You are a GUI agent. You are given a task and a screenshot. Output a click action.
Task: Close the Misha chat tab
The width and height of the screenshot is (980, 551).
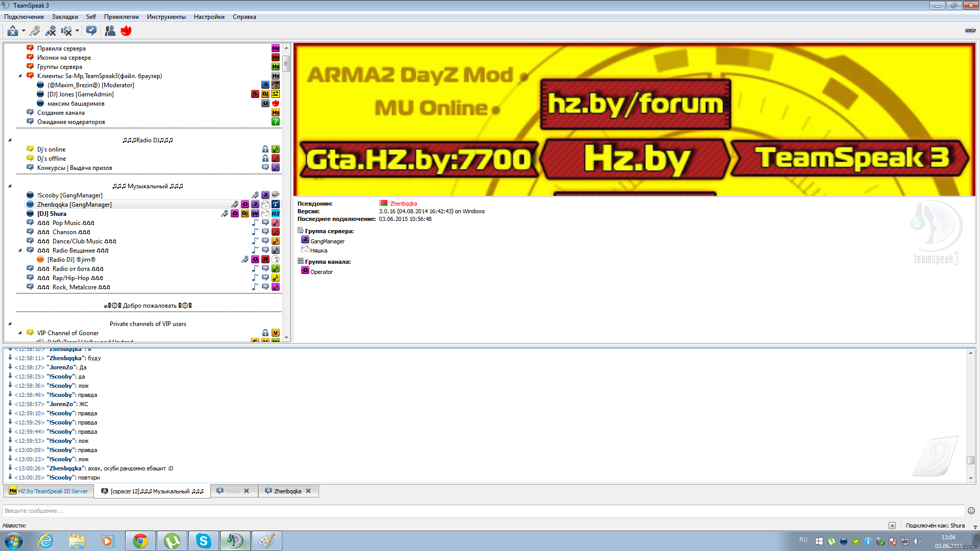tap(247, 491)
